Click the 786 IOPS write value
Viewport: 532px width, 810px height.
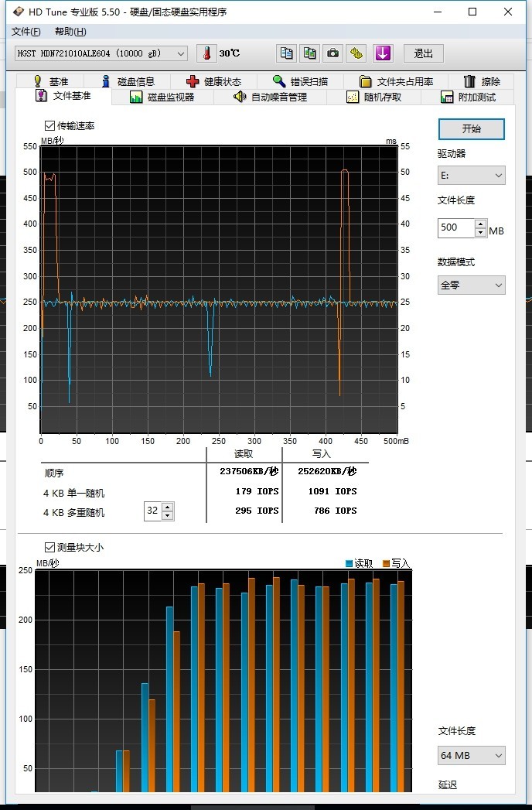click(336, 511)
